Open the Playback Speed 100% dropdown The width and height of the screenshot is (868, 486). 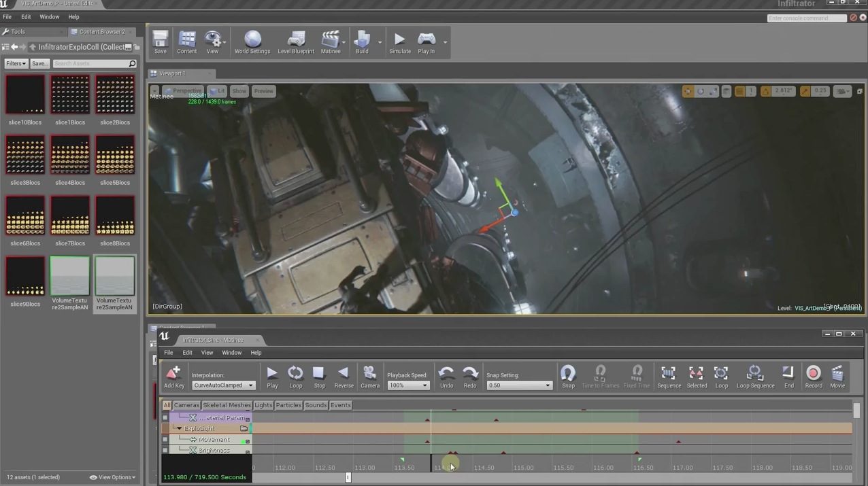(408, 385)
